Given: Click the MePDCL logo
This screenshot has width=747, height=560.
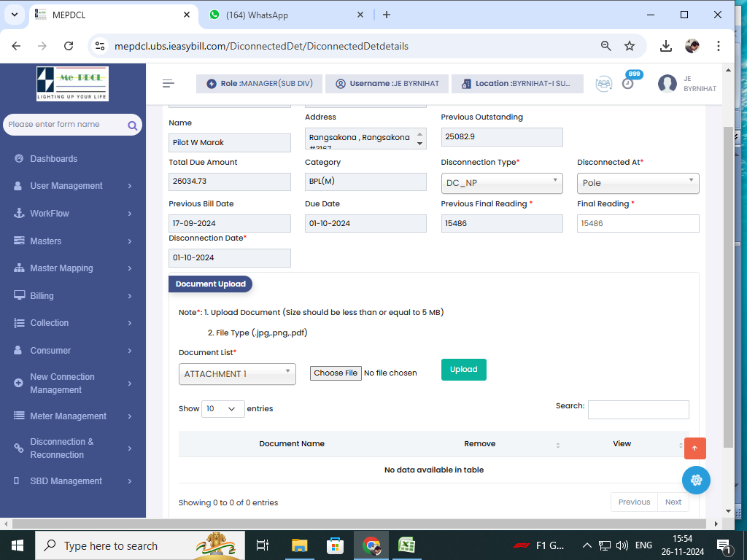Looking at the screenshot, I should pos(72,84).
